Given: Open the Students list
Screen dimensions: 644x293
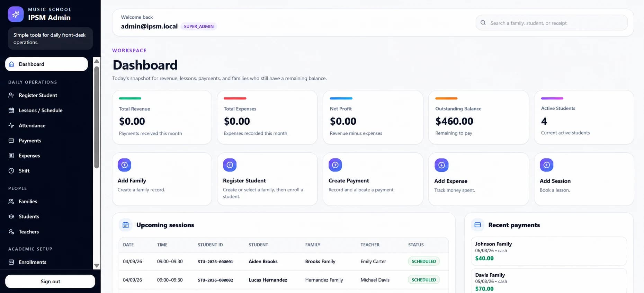Looking at the screenshot, I should click(47, 216).
